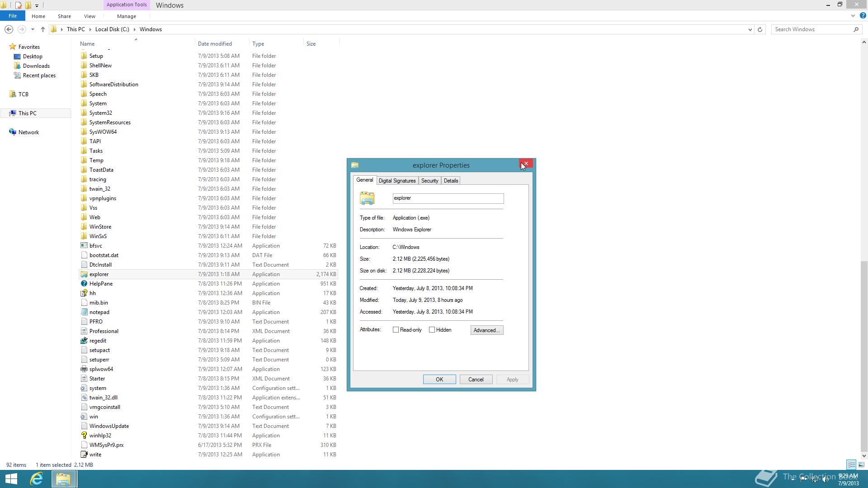
Task: Select the HelpPane application icon
Action: pyautogui.click(x=84, y=284)
